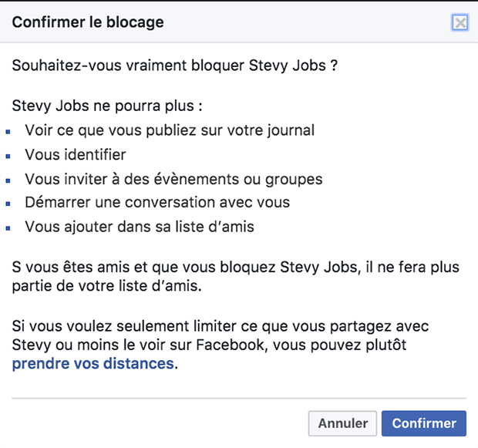
Task: Select the Voir ce que vous publiez item
Action: (170, 130)
